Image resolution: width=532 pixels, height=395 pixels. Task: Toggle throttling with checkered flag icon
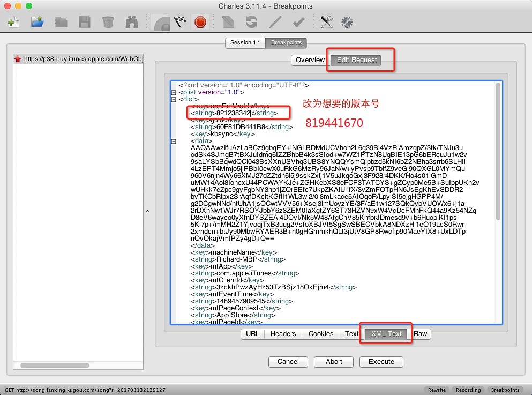click(x=180, y=23)
